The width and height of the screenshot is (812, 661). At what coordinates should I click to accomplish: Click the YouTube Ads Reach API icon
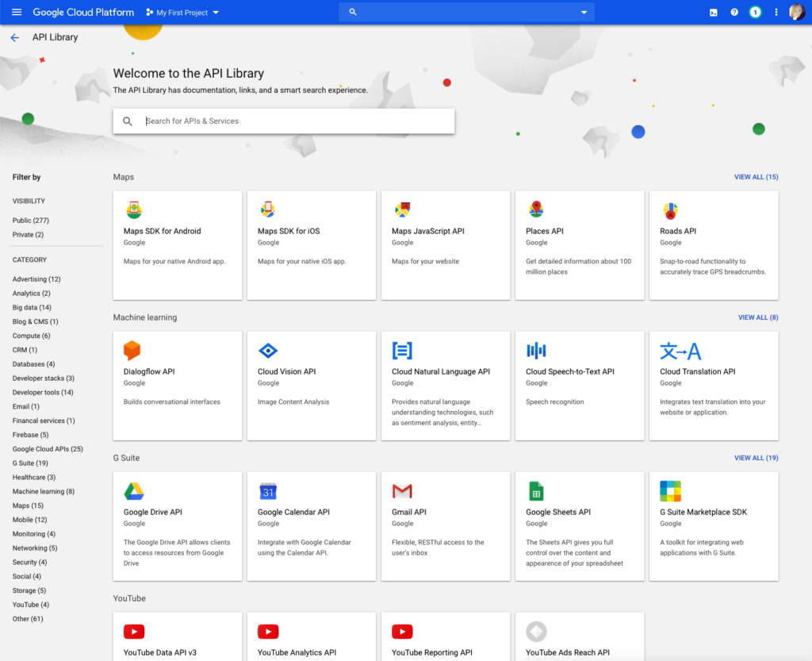coord(536,632)
